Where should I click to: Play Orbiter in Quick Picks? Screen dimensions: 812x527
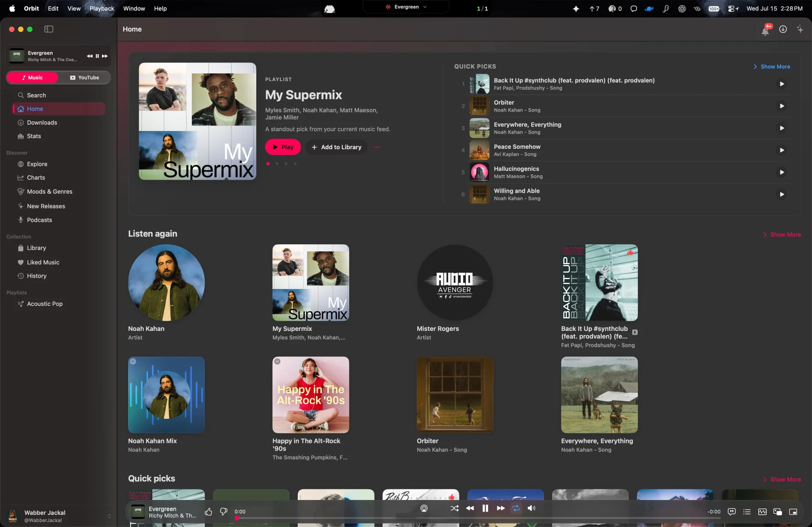tap(782, 106)
